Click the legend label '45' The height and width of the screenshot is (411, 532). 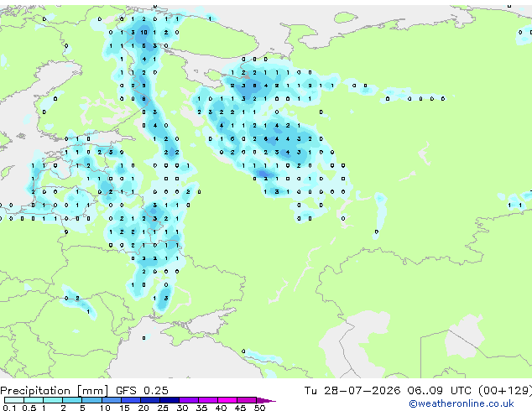click(240, 408)
